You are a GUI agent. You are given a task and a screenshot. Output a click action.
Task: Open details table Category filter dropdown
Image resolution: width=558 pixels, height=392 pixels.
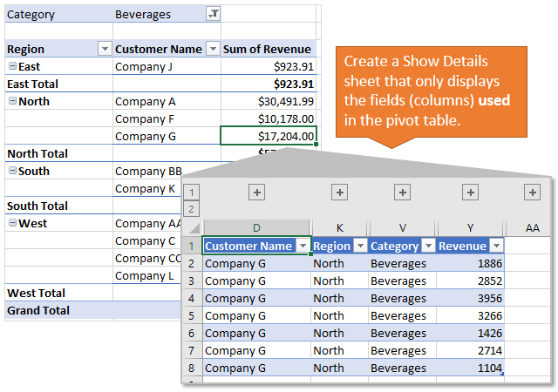point(428,247)
